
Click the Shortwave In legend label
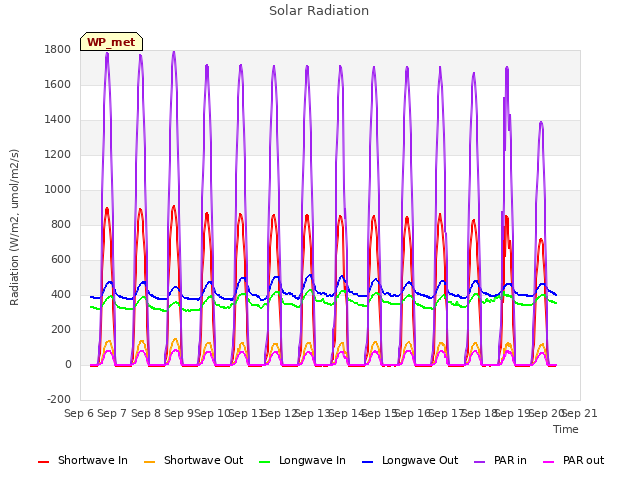point(93,460)
